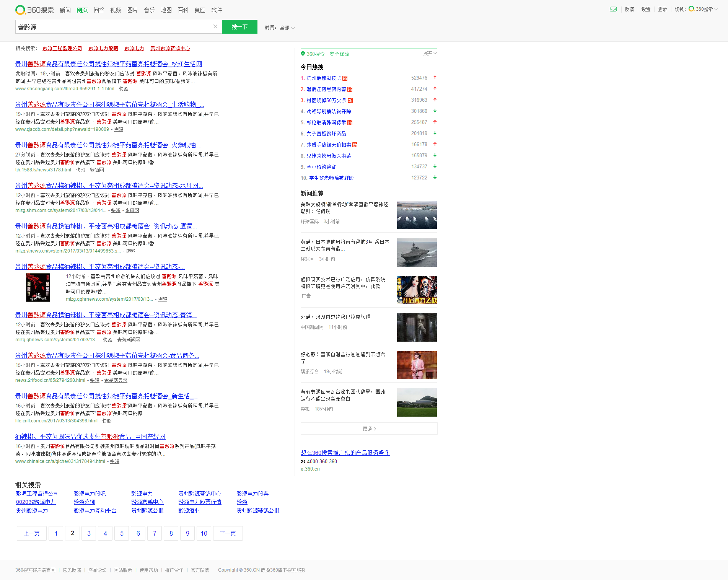
Task: Switch to the 音乐 tab
Action: click(149, 10)
